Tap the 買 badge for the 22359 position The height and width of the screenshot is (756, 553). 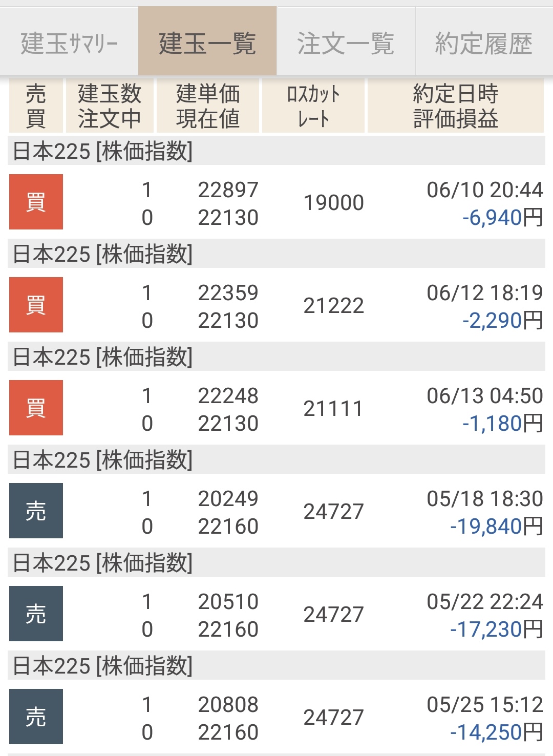36,305
